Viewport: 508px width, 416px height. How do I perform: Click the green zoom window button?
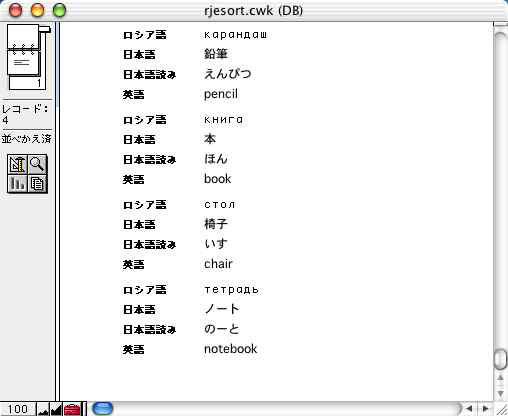(x=59, y=10)
